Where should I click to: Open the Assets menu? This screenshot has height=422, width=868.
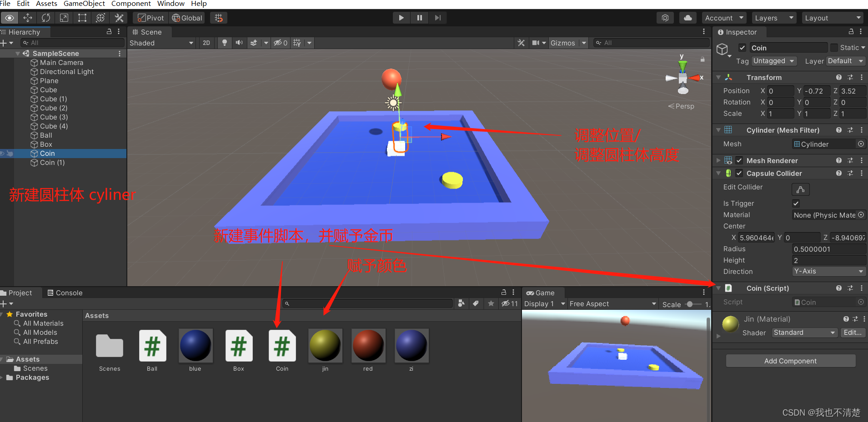click(x=46, y=4)
